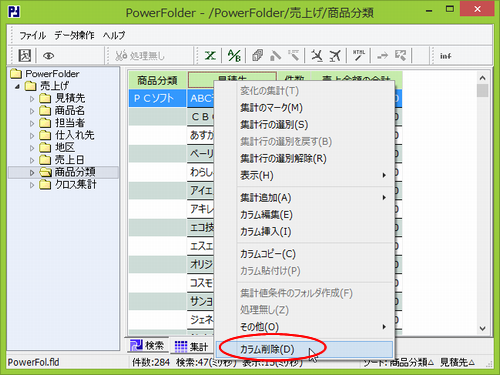This screenshot has height=375, width=500.
Task: Choose カラム挿入(I) from context menu
Action: 304,231
